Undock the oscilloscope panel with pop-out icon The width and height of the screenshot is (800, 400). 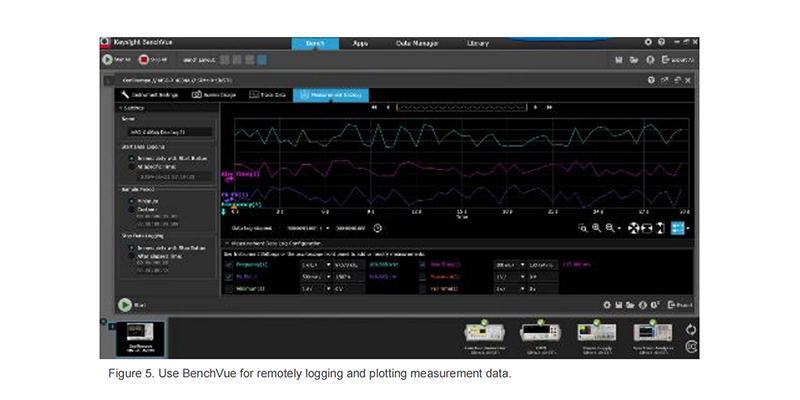(664, 80)
